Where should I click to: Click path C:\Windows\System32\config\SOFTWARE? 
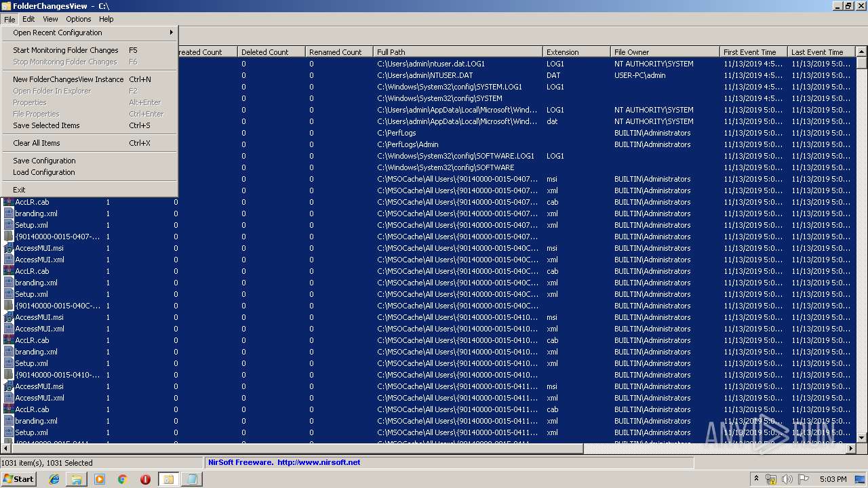tap(446, 167)
